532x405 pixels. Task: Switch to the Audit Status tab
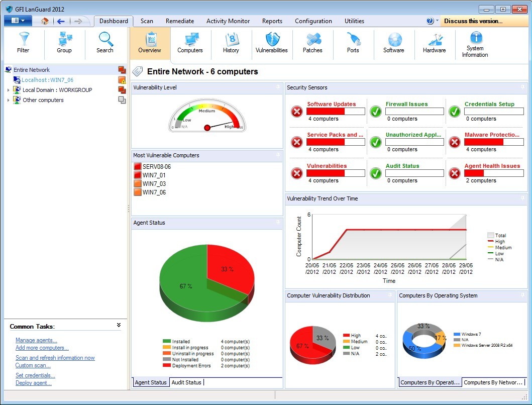pos(186,382)
